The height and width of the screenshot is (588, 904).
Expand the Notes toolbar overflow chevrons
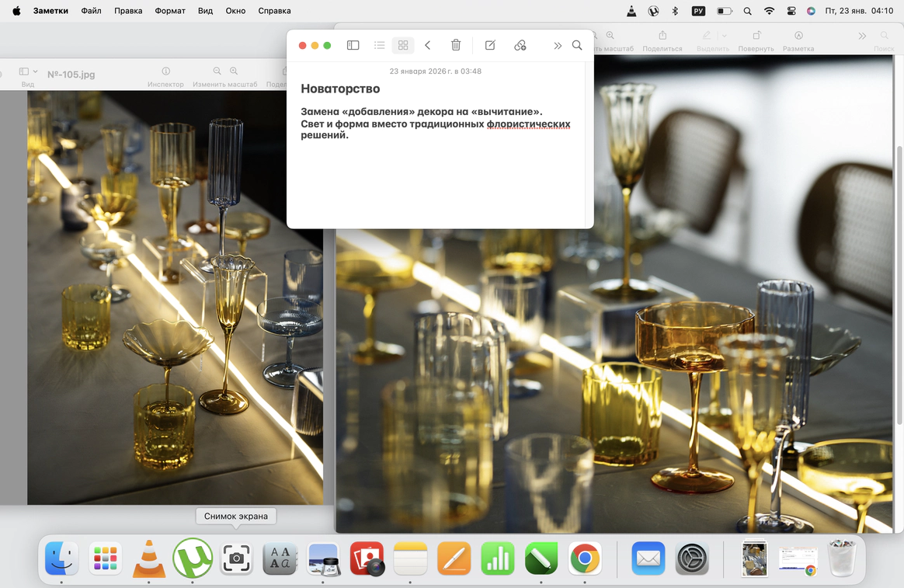558,45
